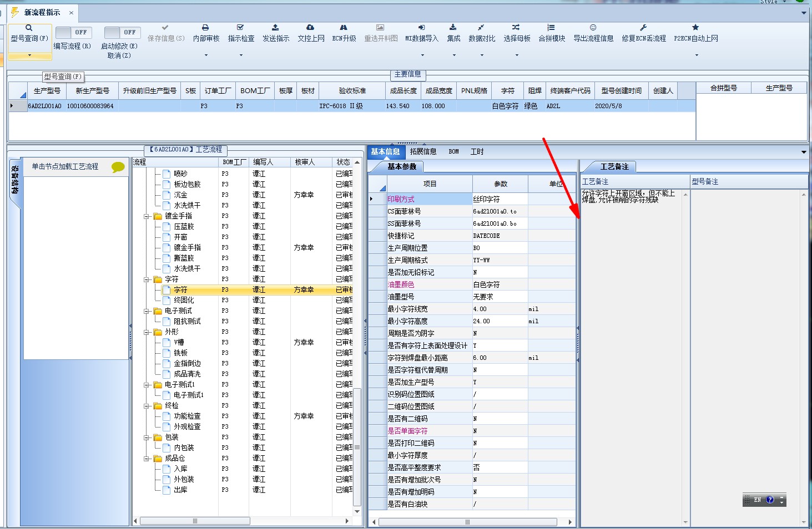This screenshot has width=812, height=529.
Task: Click the 保存信息(S) checkmark icon
Action: click(x=165, y=27)
